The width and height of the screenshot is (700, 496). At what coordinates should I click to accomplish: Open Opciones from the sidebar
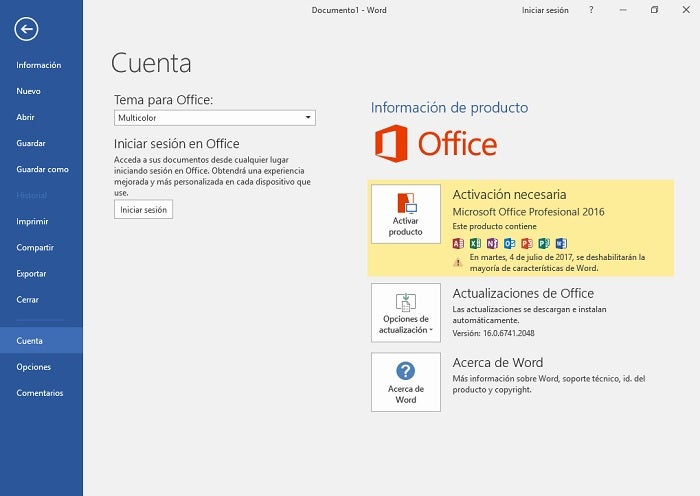pos(33,367)
